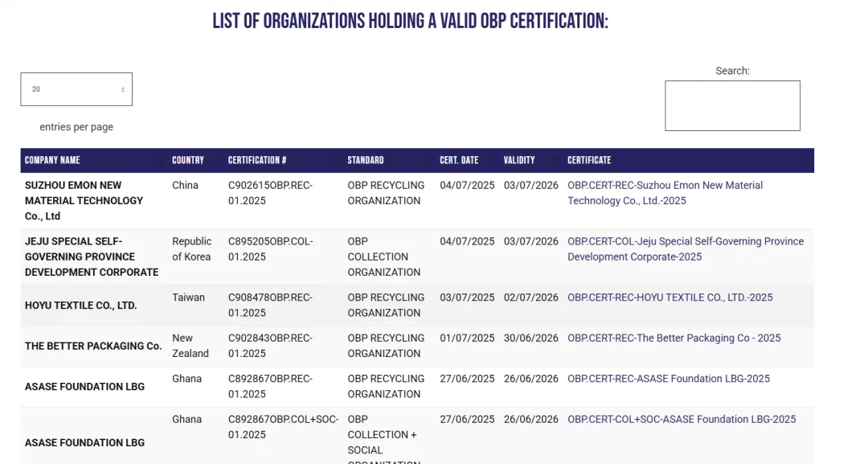Click cert date 01/07/2025 for Better Packaging
This screenshot has height=464, width=868.
tap(467, 338)
